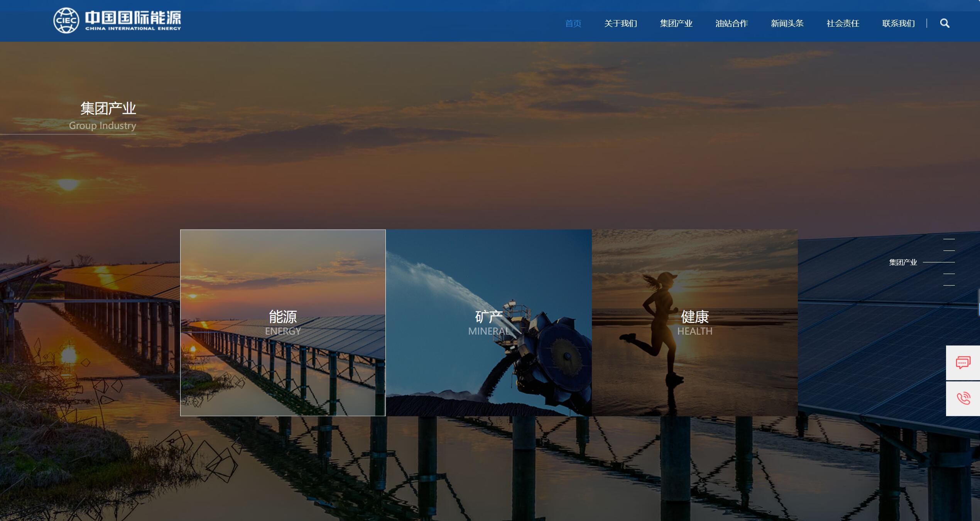Click the 集团产业 section heading
The width and height of the screenshot is (980, 521).
(x=108, y=108)
